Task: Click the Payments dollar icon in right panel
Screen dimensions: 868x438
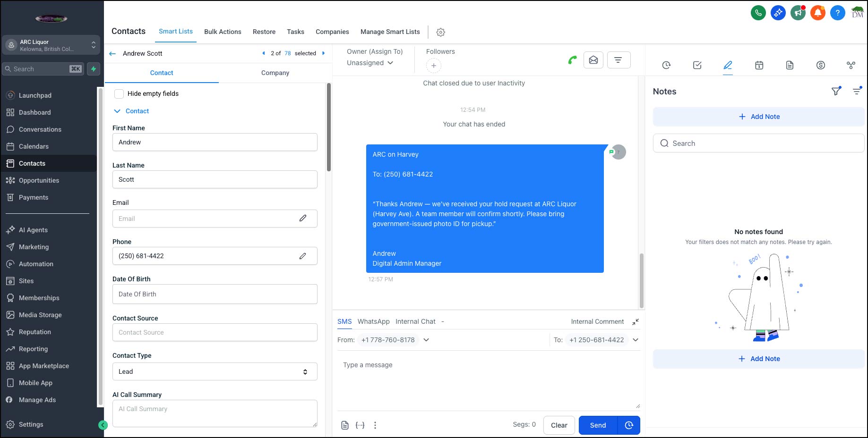Action: pyautogui.click(x=821, y=65)
